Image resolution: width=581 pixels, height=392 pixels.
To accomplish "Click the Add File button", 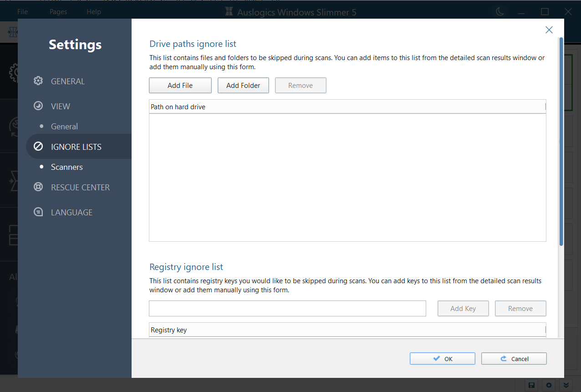I will coord(180,85).
